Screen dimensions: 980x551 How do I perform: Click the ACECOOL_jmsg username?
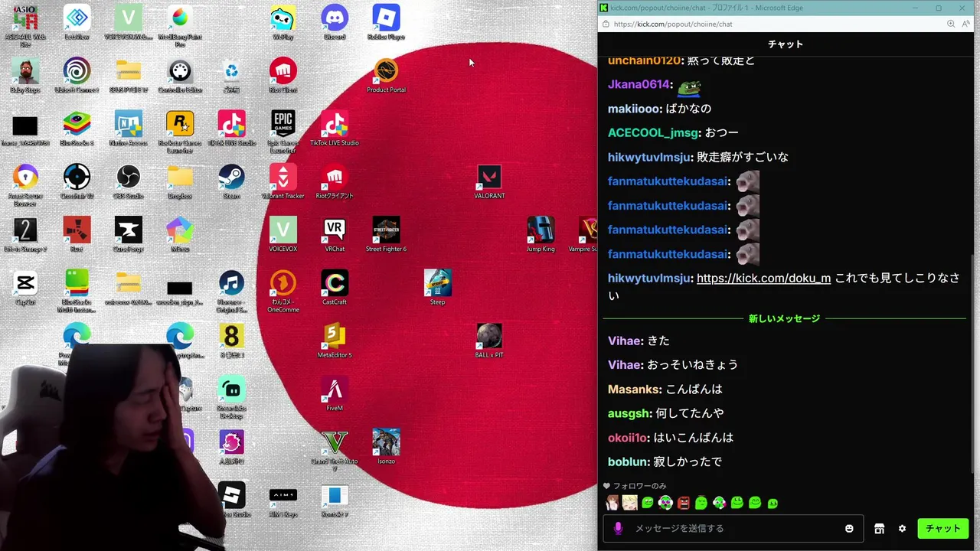point(653,132)
